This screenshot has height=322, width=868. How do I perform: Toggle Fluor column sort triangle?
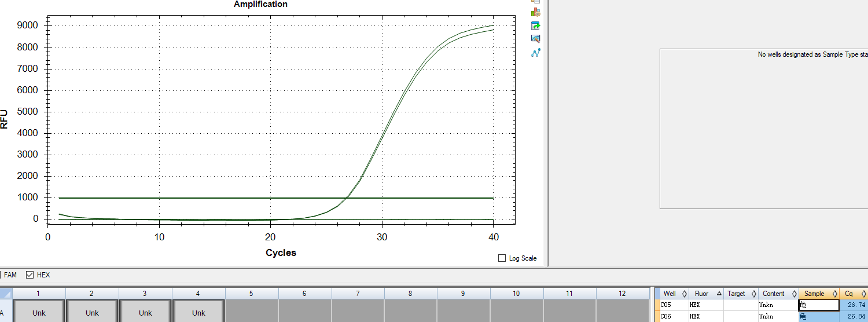(x=719, y=294)
